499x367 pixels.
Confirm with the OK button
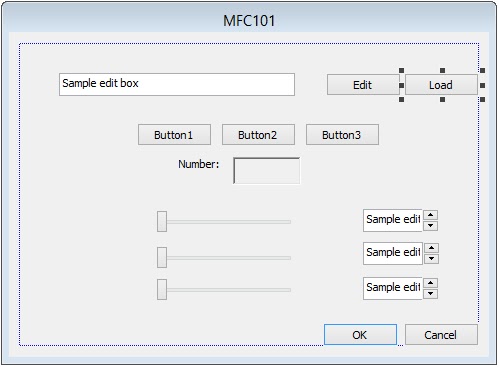(360, 335)
